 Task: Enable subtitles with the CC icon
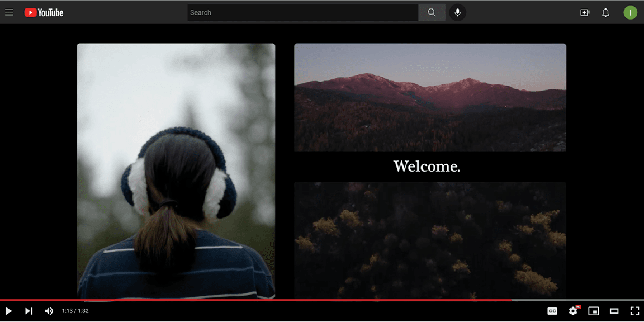[x=552, y=311]
